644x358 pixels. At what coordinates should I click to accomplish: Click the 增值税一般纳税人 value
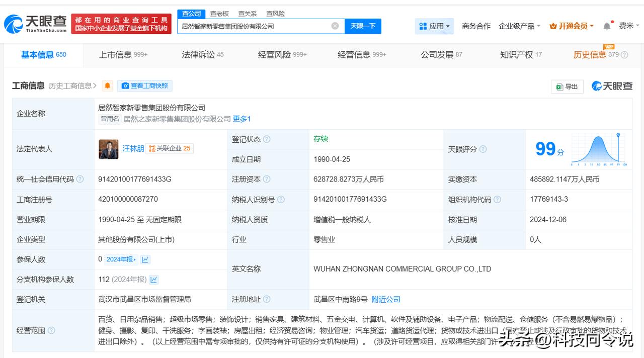coord(342,220)
